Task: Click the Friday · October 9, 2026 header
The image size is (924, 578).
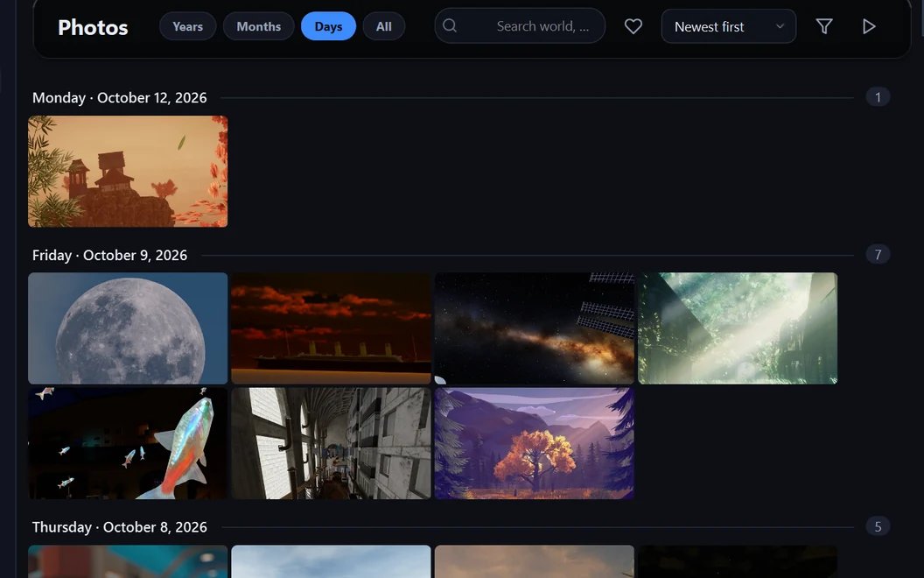Action: point(109,256)
